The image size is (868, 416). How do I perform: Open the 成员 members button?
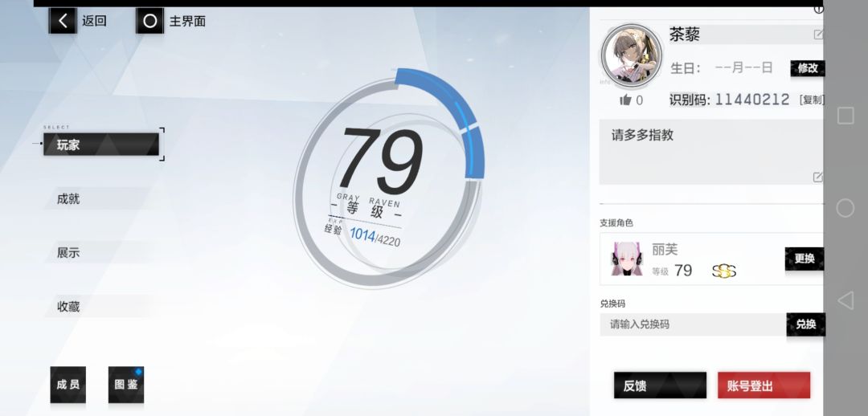pyautogui.click(x=68, y=385)
